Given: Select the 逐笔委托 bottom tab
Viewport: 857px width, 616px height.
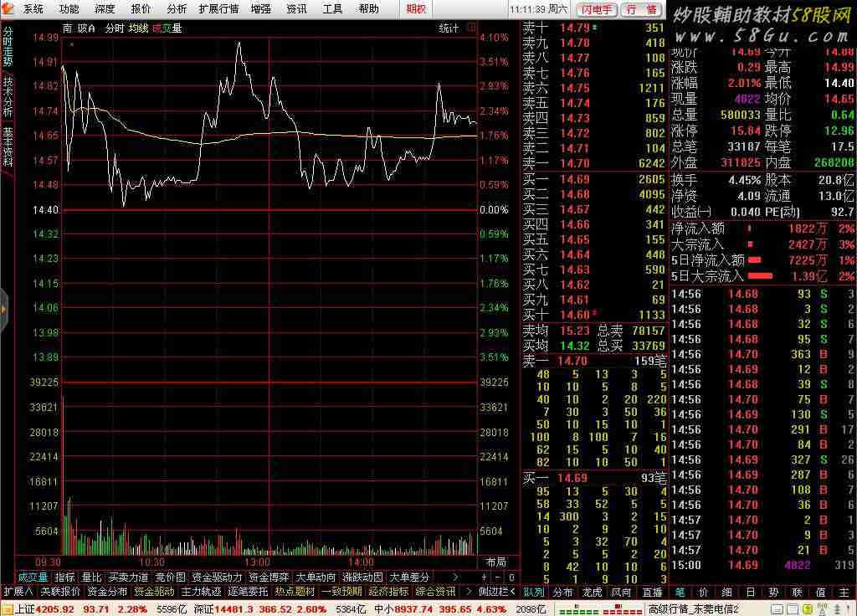Looking at the screenshot, I should pos(248,592).
